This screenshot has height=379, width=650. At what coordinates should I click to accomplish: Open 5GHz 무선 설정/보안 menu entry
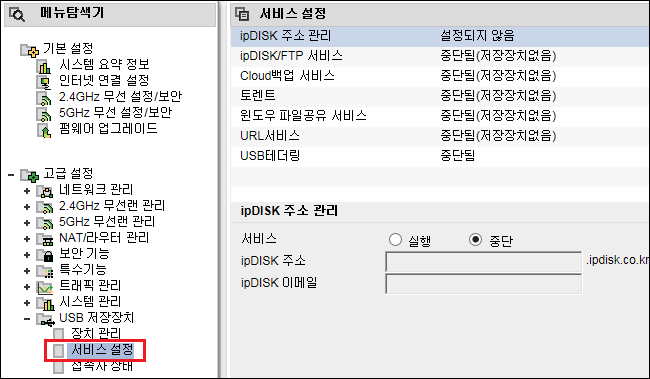pyautogui.click(x=115, y=112)
